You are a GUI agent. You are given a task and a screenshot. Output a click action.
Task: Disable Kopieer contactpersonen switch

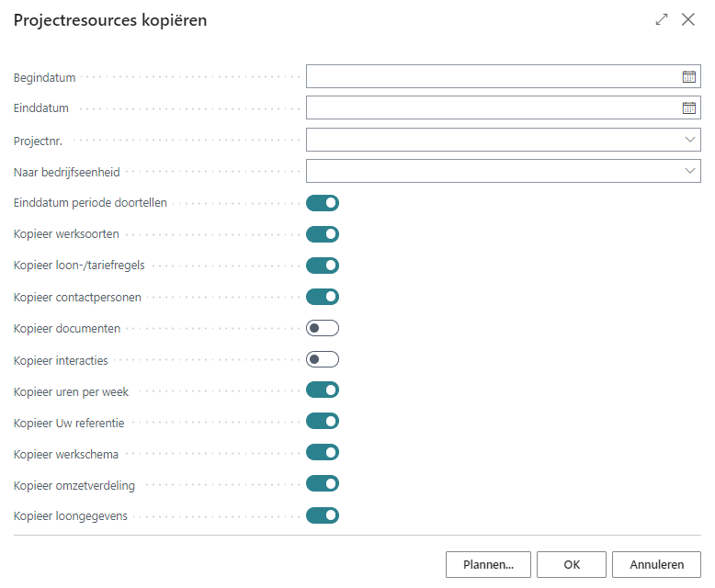(323, 297)
